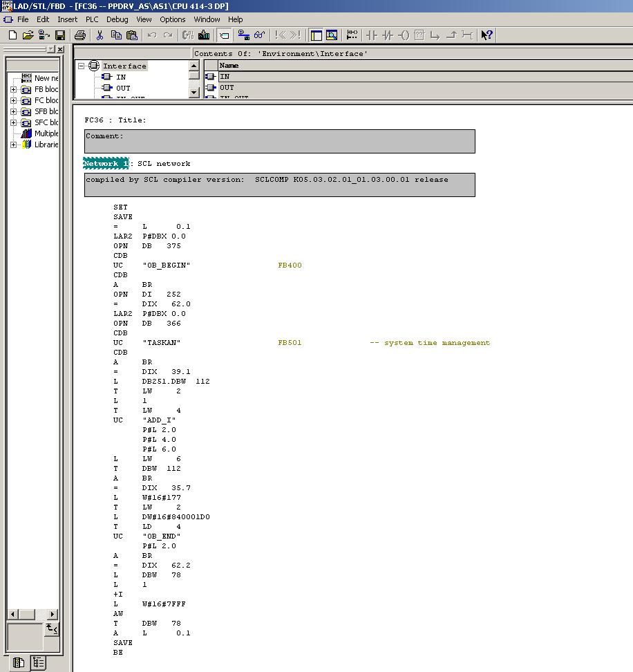The image size is (633, 672).
Task: Select Multiple instances item in the tree
Action: (47, 133)
